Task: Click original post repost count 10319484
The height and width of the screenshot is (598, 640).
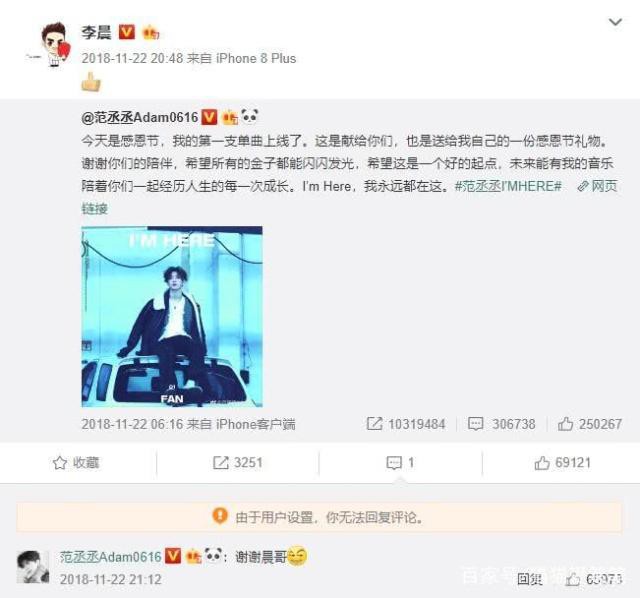Action: 406,424
